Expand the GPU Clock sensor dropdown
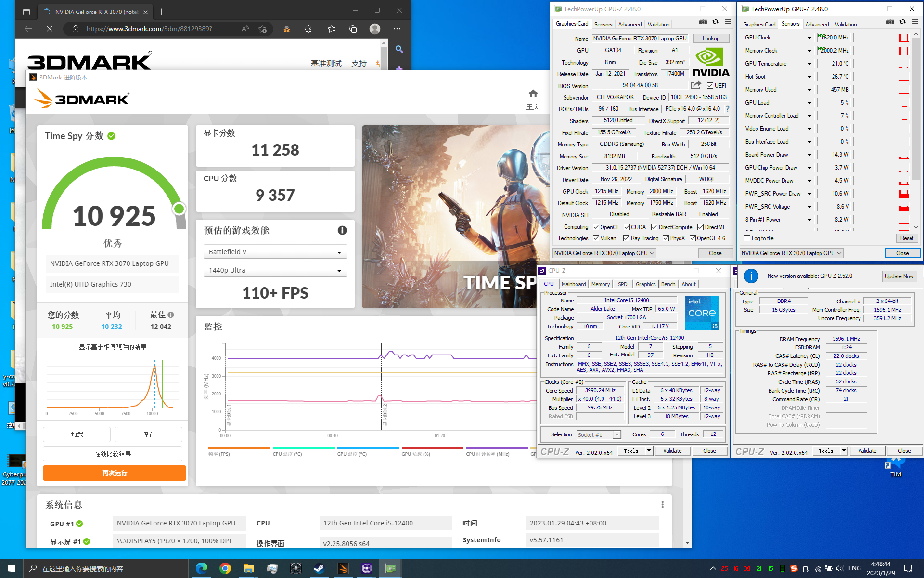The width and height of the screenshot is (924, 578). point(809,38)
